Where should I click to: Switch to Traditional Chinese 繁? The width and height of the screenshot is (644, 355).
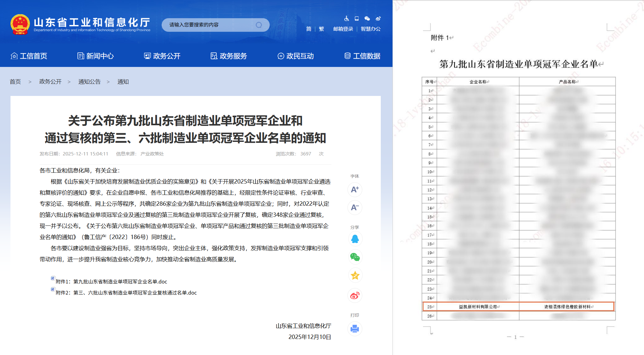[322, 29]
